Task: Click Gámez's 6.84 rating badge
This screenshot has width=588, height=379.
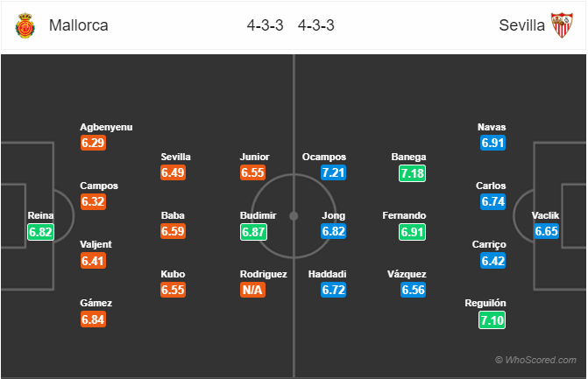Action: click(x=93, y=319)
